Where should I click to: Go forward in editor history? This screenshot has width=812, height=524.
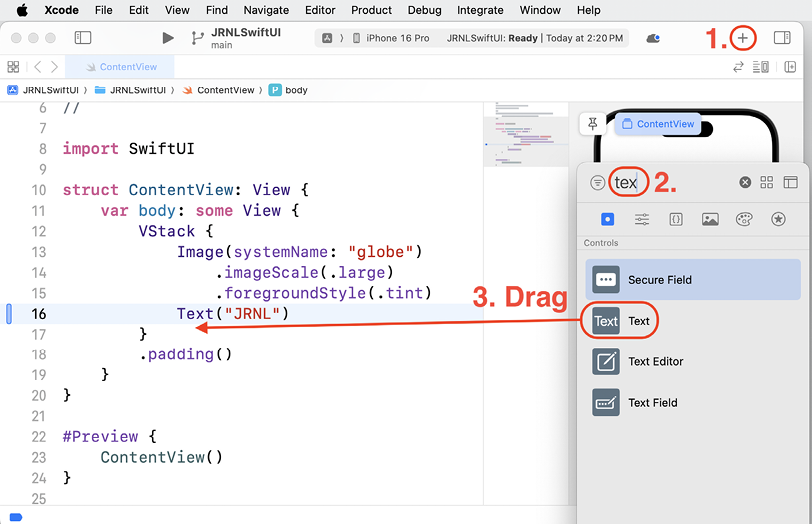pos(54,67)
